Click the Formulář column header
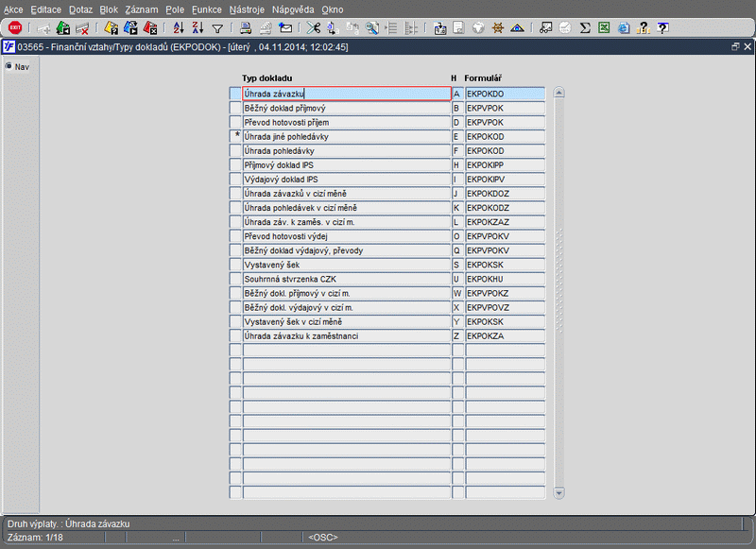Viewport: 756px width, 549px height. 483,78
